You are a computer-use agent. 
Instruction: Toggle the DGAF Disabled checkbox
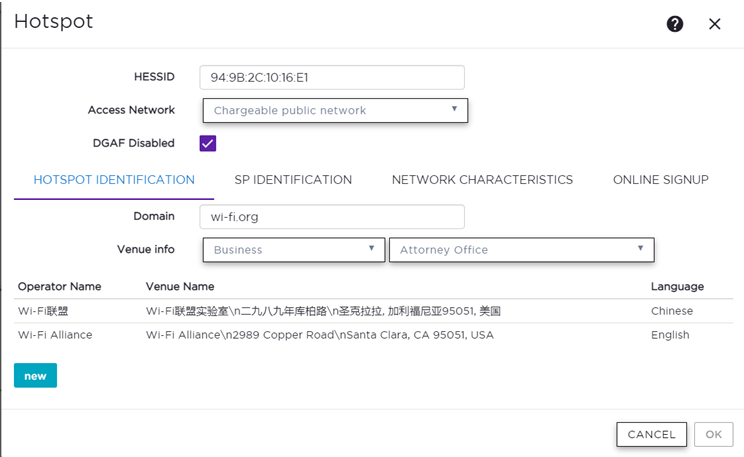pyautogui.click(x=208, y=143)
